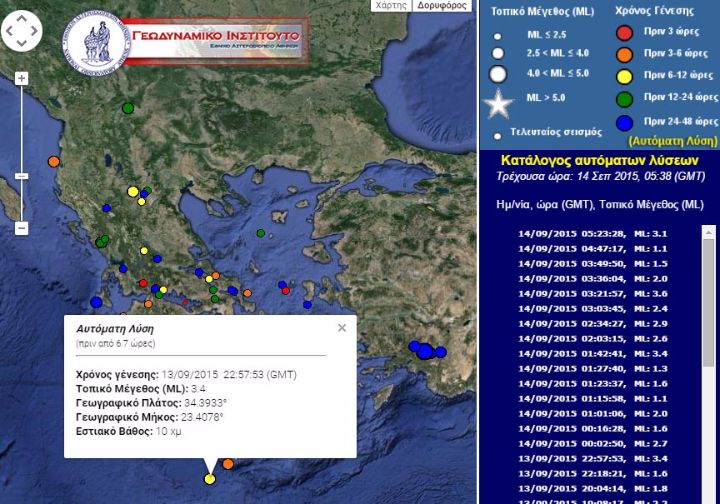The height and width of the screenshot is (504, 720).
Task: Click the zoom slider handle
Action: [21, 176]
